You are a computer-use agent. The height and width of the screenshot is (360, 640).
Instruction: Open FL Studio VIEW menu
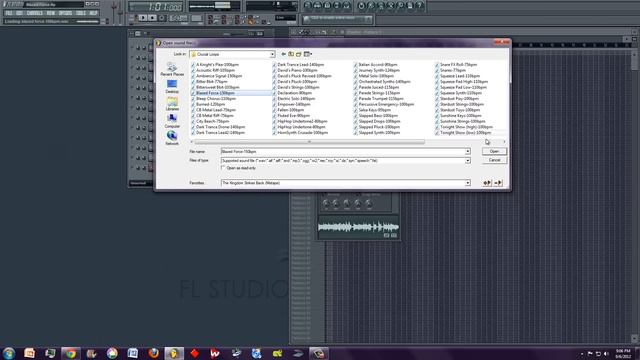51,13
